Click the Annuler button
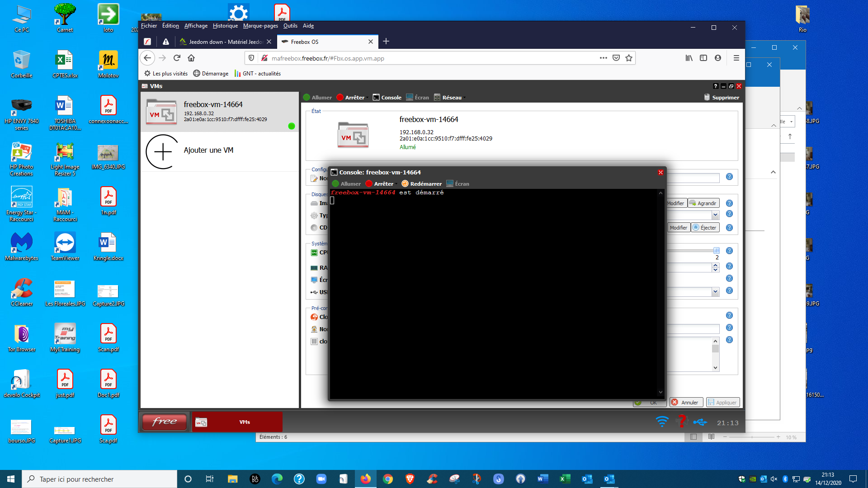 click(x=686, y=402)
